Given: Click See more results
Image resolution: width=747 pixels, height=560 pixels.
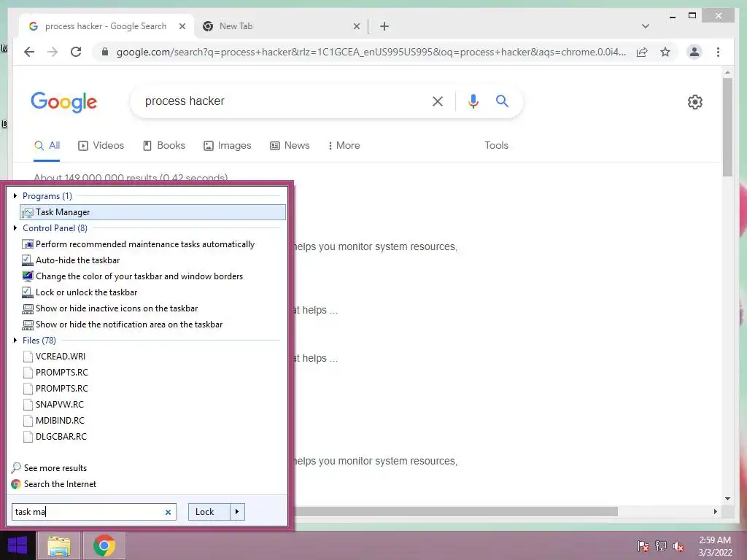Looking at the screenshot, I should (55, 468).
